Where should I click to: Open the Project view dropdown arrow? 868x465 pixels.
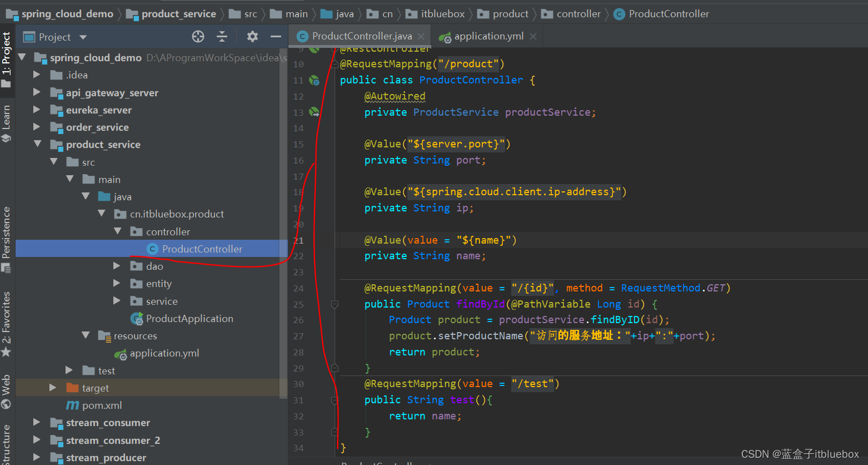(83, 37)
